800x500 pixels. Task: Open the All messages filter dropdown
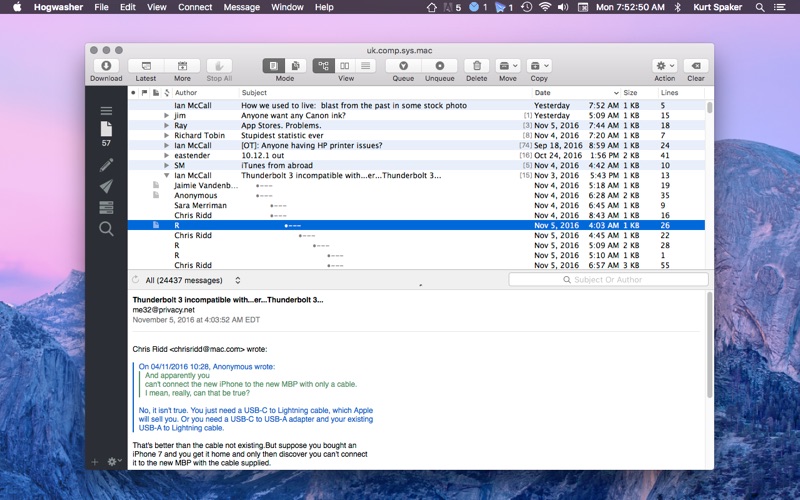point(192,281)
